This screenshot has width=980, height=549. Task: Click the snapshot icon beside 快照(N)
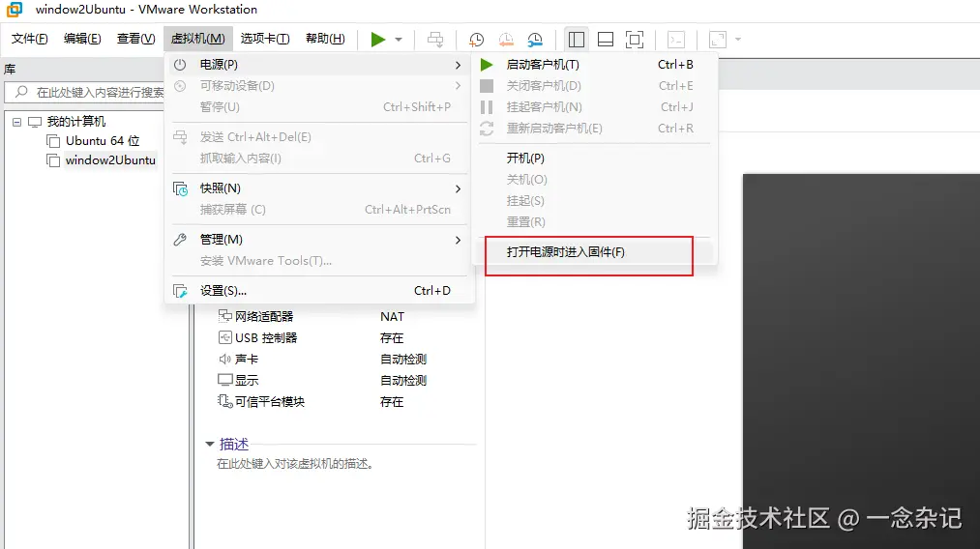point(180,188)
